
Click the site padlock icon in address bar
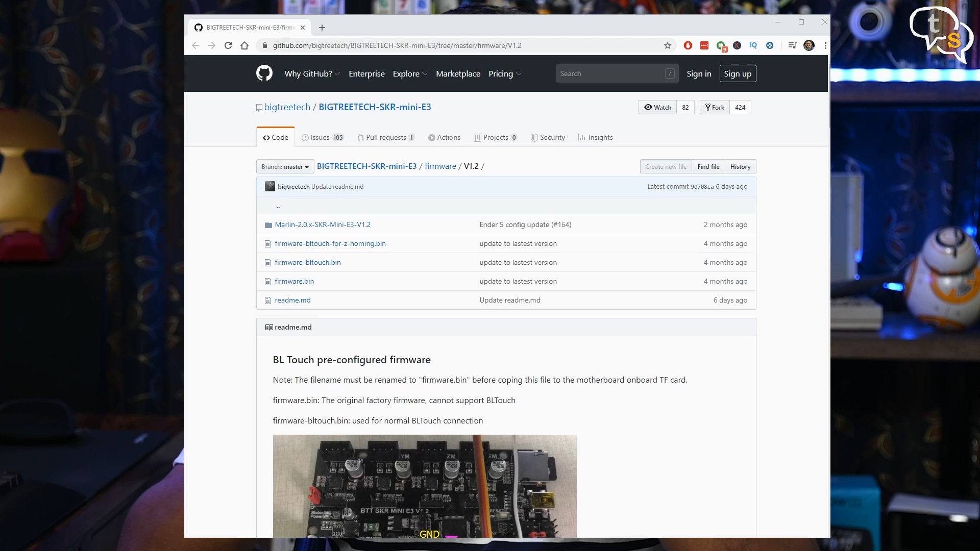click(x=264, y=45)
